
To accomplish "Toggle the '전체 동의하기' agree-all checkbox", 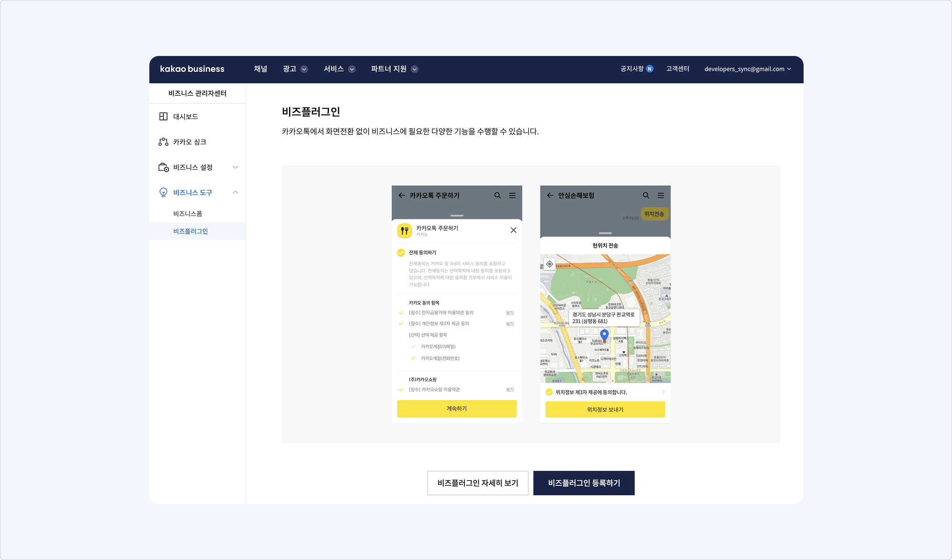I will point(401,252).
